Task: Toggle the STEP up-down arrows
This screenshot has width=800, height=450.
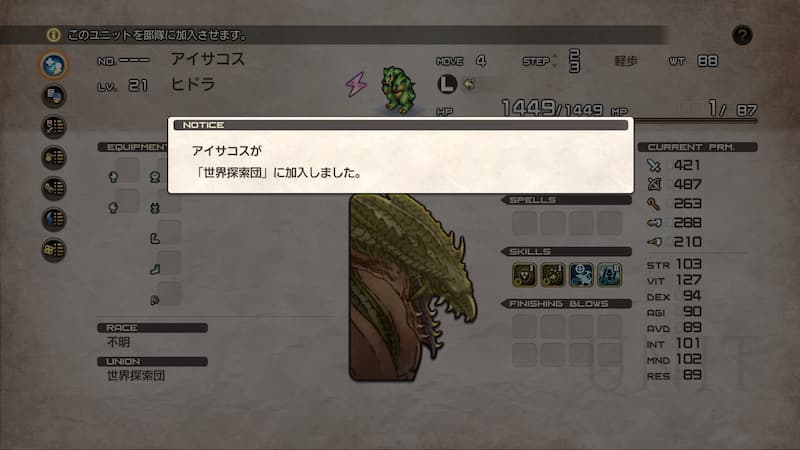Action: coord(555,61)
